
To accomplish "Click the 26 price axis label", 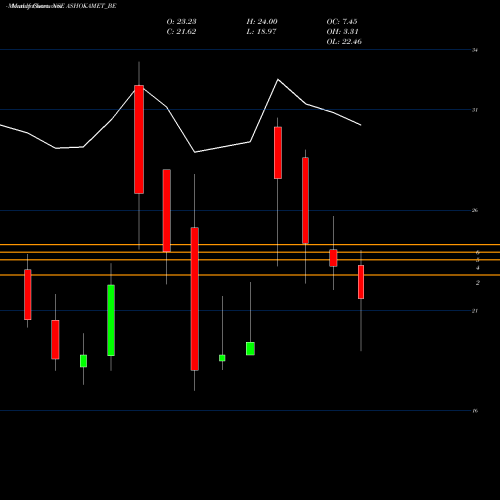I will pyautogui.click(x=475, y=210).
